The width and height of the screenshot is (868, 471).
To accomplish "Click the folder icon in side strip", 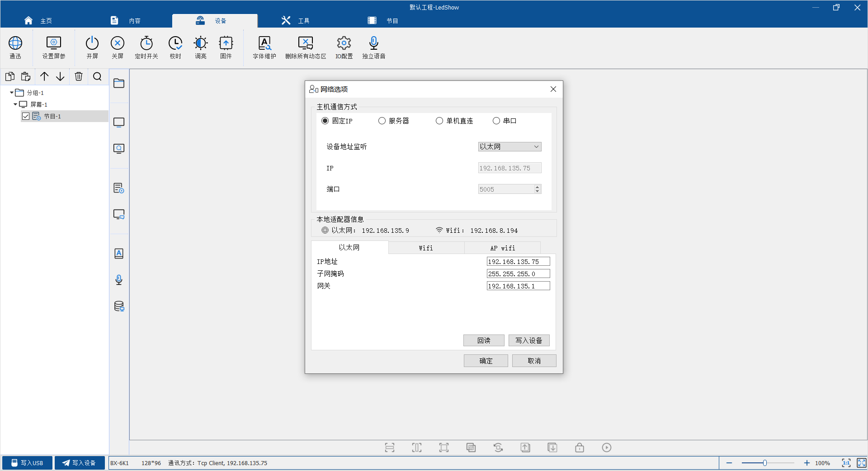I will coord(119,83).
